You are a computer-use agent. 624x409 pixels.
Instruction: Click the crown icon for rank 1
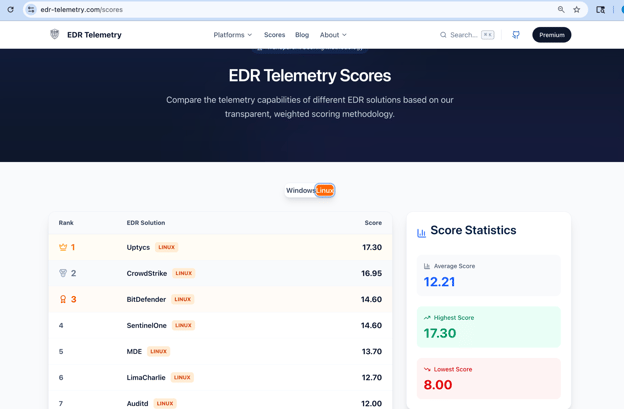[63, 247]
